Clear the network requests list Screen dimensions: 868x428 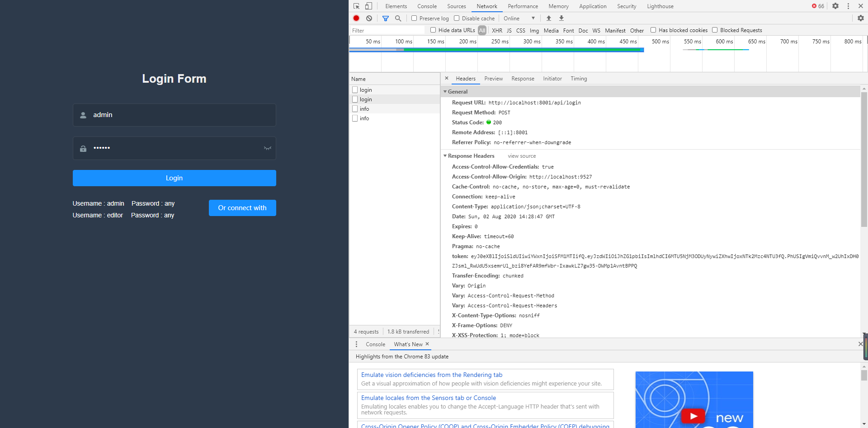pos(369,18)
